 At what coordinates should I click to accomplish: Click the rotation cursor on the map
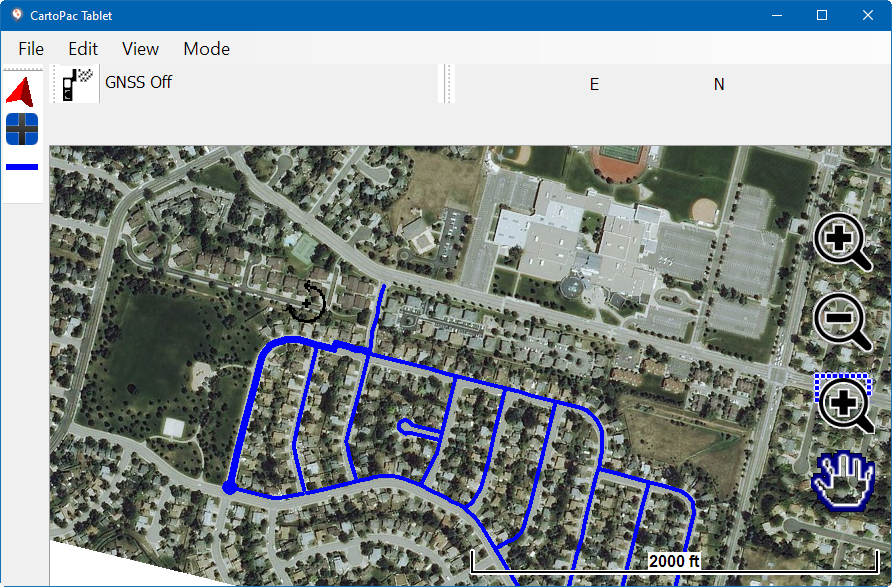(x=307, y=303)
